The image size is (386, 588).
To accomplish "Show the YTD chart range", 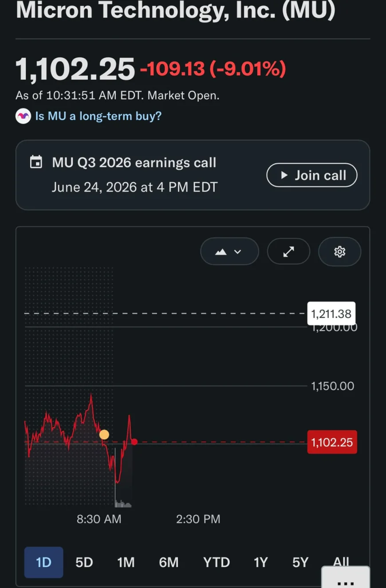I will coord(217,562).
